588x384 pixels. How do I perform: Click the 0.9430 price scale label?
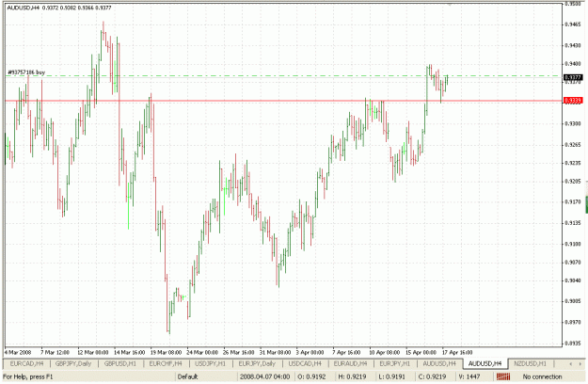point(573,45)
